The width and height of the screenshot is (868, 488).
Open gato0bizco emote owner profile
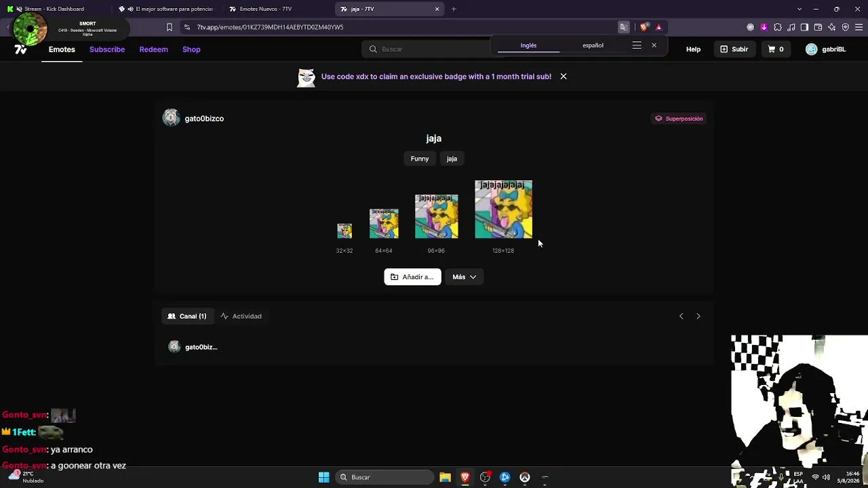pos(193,119)
